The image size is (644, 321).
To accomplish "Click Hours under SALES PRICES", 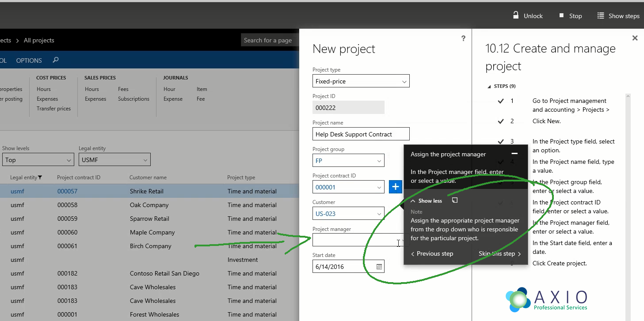I will pyautogui.click(x=92, y=89).
